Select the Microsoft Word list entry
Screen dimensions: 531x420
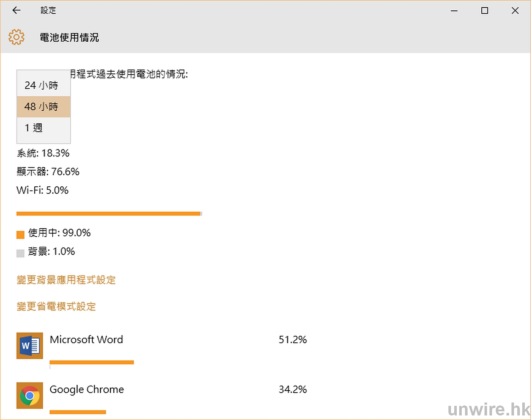tap(86, 339)
